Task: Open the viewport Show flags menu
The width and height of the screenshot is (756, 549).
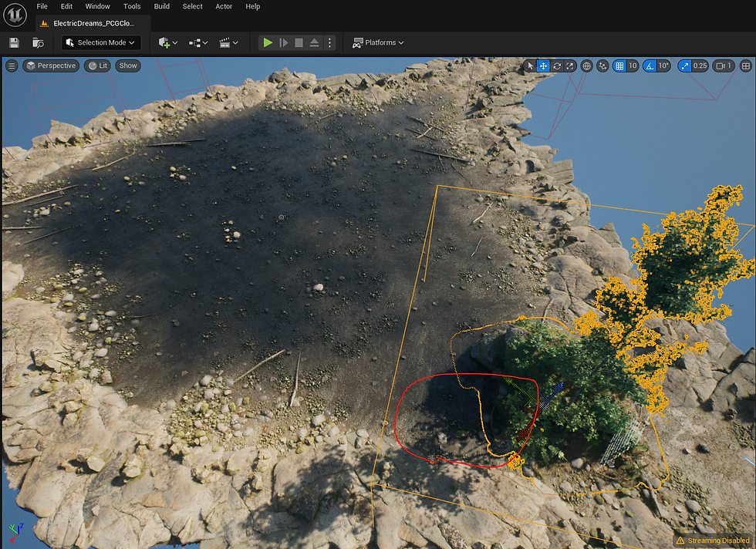Action: pyautogui.click(x=128, y=66)
